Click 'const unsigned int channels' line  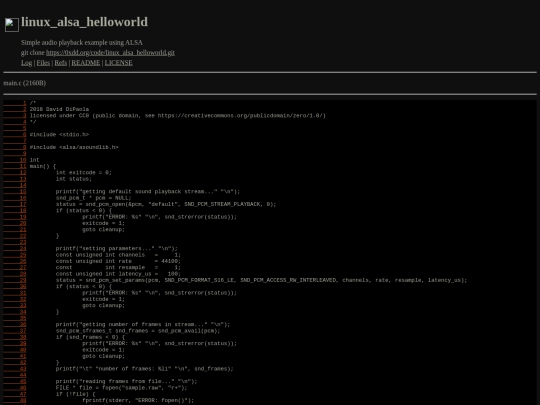click(118, 255)
